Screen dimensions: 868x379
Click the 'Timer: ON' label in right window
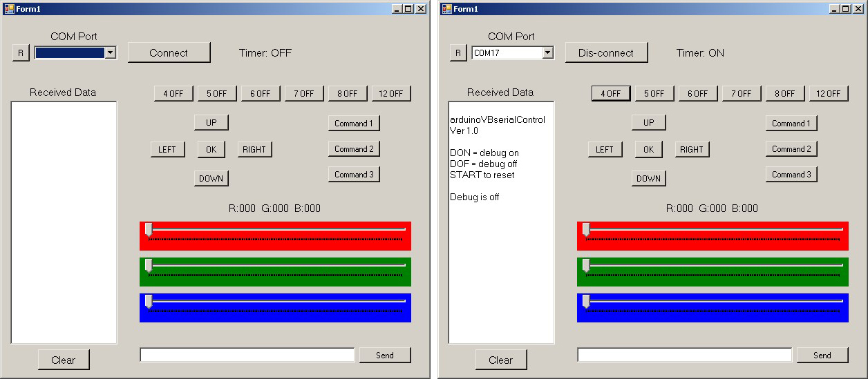coord(701,52)
